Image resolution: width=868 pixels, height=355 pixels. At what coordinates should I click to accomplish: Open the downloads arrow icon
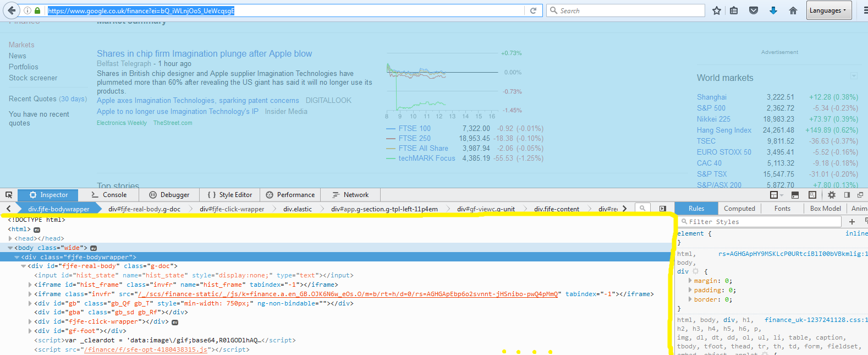coord(773,10)
